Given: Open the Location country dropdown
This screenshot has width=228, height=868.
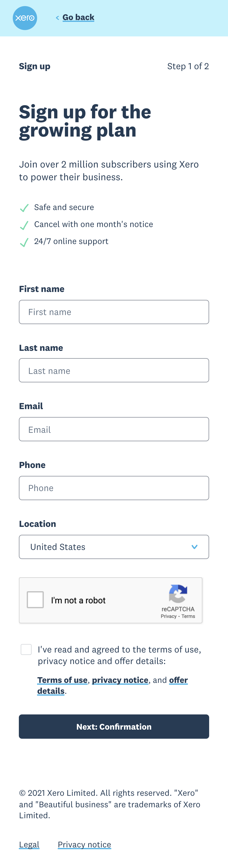Looking at the screenshot, I should tap(114, 546).
